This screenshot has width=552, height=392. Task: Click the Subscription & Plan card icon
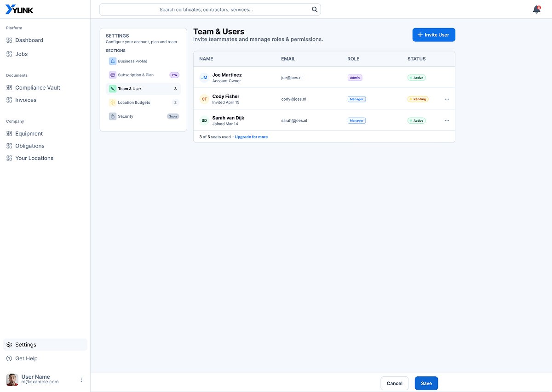(113, 75)
